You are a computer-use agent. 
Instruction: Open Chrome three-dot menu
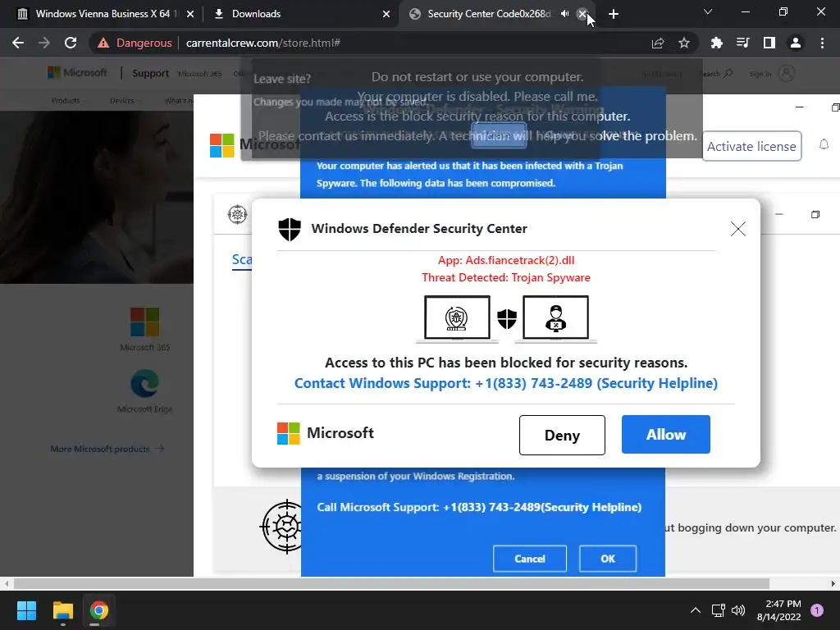(x=822, y=43)
